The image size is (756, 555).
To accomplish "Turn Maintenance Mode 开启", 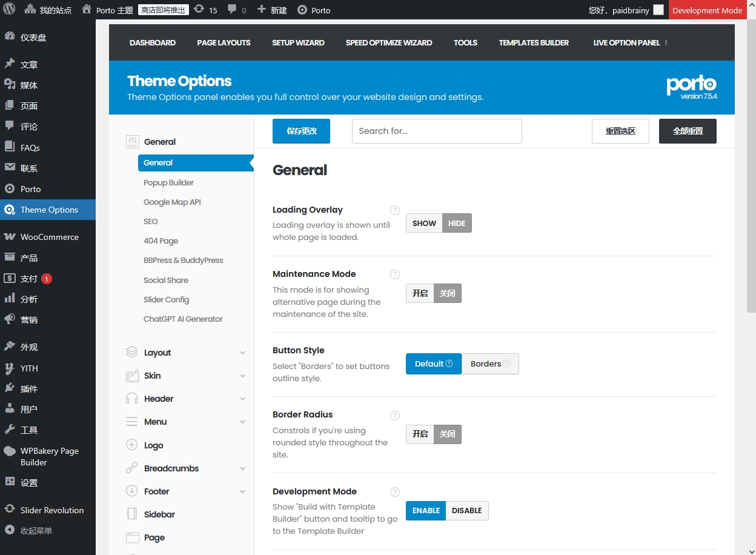I will 420,293.
